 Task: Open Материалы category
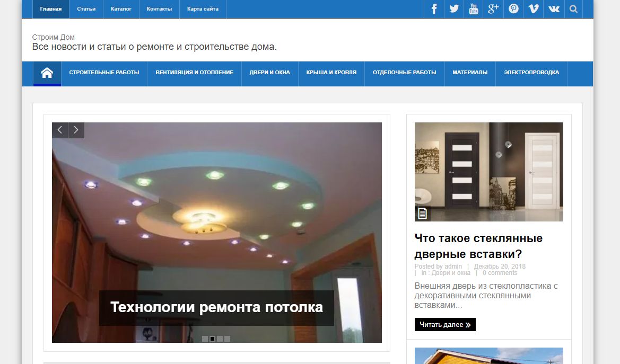tap(470, 73)
